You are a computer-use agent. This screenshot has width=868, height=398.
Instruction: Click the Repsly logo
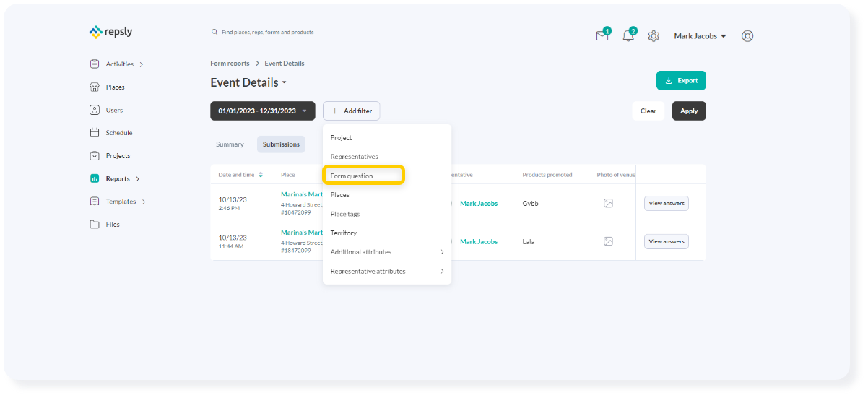(x=110, y=32)
